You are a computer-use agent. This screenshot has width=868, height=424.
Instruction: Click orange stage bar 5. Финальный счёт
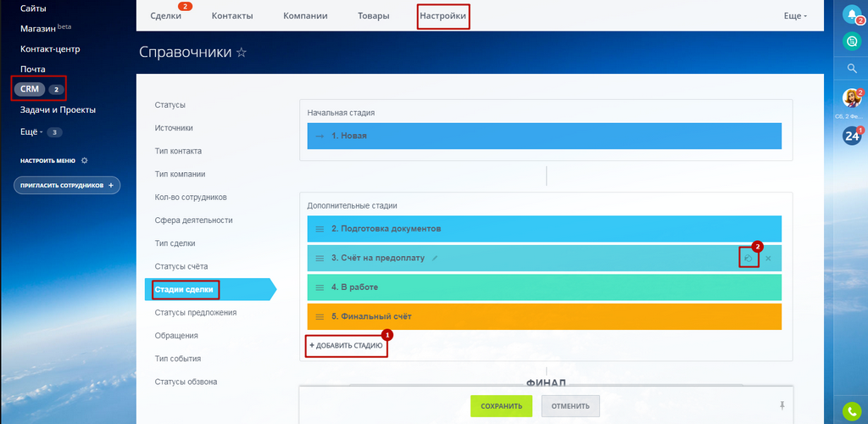[x=544, y=316]
